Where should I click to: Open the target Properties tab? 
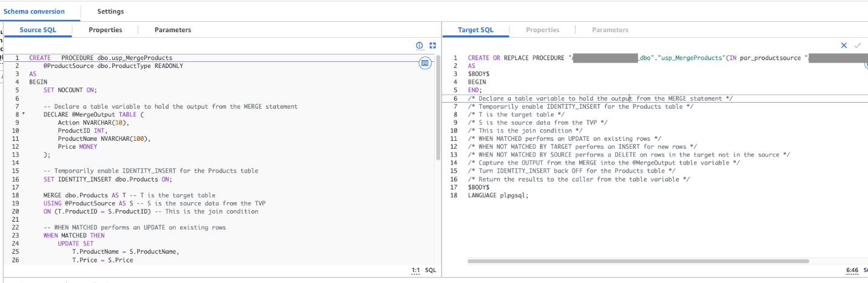click(x=542, y=30)
